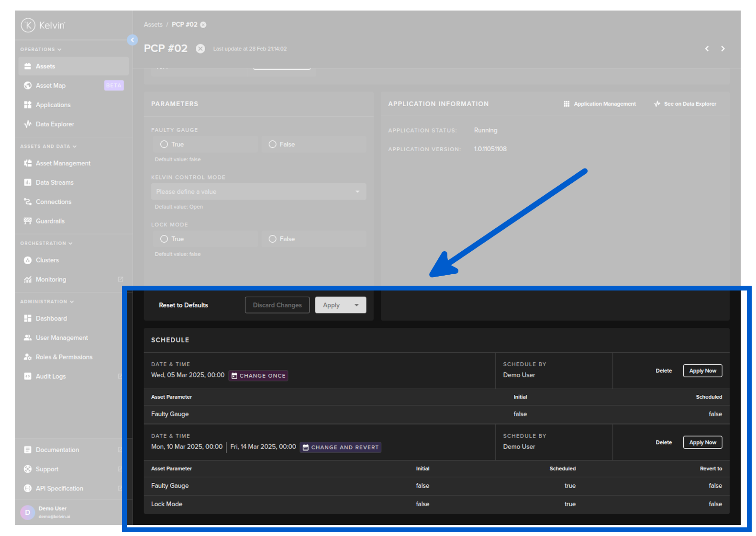Delete the Mon 10 Mar scheduled change
Viewport: 756px width, 536px height.
pos(663,443)
